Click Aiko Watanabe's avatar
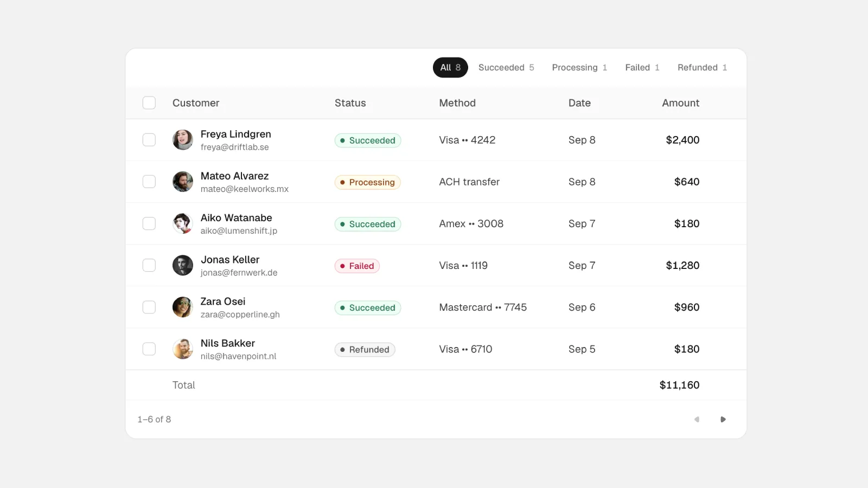The image size is (868, 488). pyautogui.click(x=183, y=223)
